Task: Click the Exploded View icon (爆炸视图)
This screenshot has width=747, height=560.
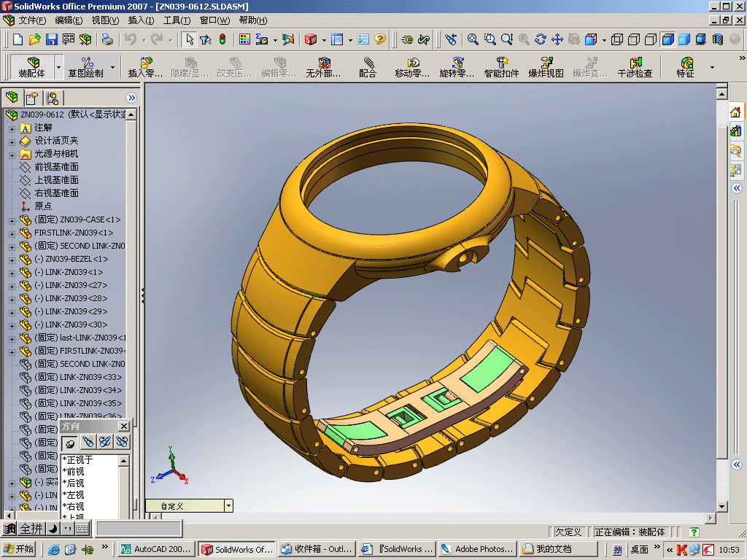Action: (x=546, y=67)
